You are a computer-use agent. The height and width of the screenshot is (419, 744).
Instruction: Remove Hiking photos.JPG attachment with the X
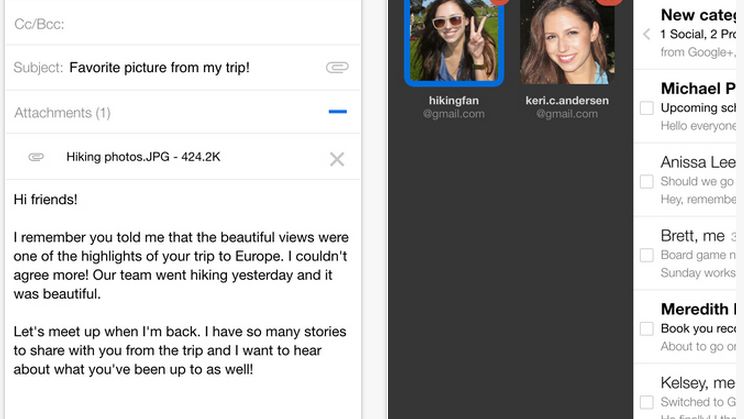coord(337,159)
